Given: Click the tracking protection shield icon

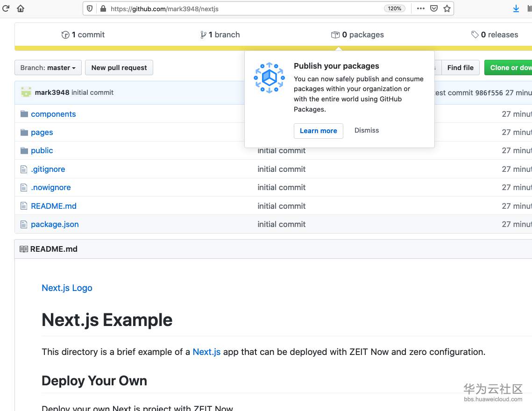Looking at the screenshot, I should [x=90, y=8].
